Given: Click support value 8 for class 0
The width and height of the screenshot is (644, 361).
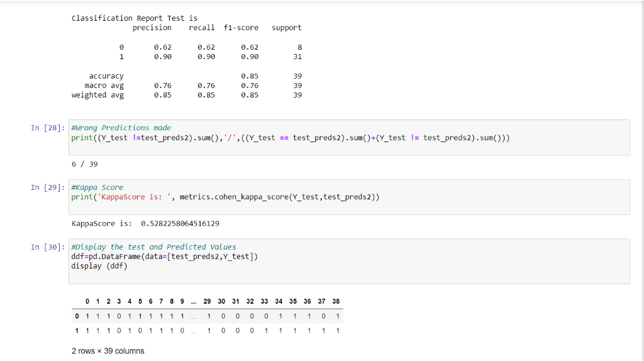Looking at the screenshot, I should [300, 47].
